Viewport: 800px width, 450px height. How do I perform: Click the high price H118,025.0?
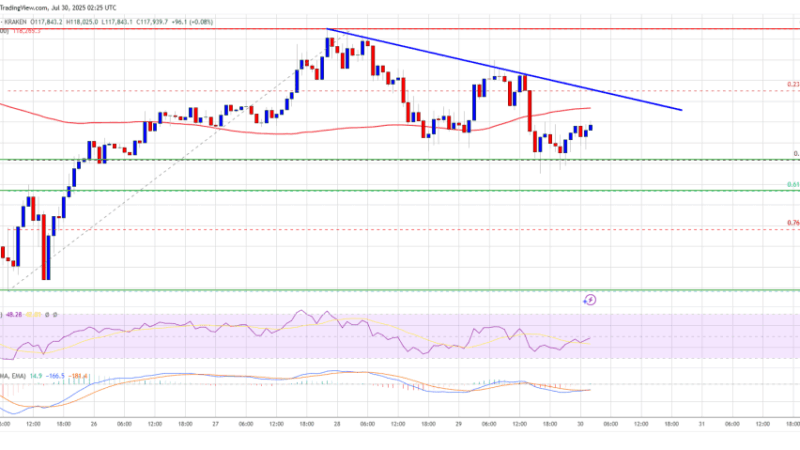[81, 22]
